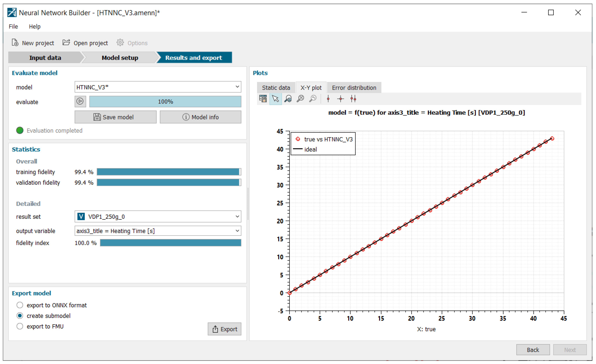Select export to ONNX format option
This screenshot has height=364, width=596.
20,305
